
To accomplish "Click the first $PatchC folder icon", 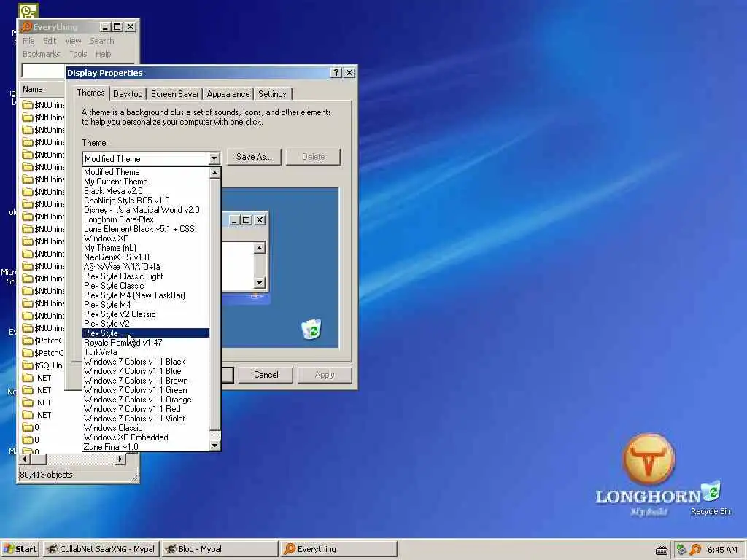I will coord(28,341).
